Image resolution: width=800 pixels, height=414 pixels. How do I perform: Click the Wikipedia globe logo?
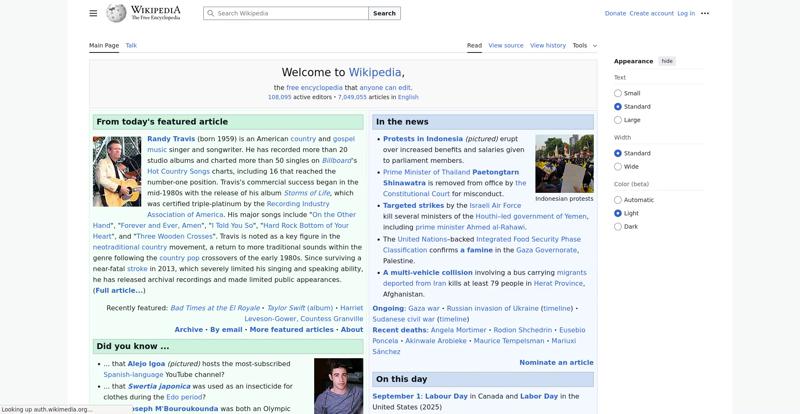pyautogui.click(x=116, y=13)
